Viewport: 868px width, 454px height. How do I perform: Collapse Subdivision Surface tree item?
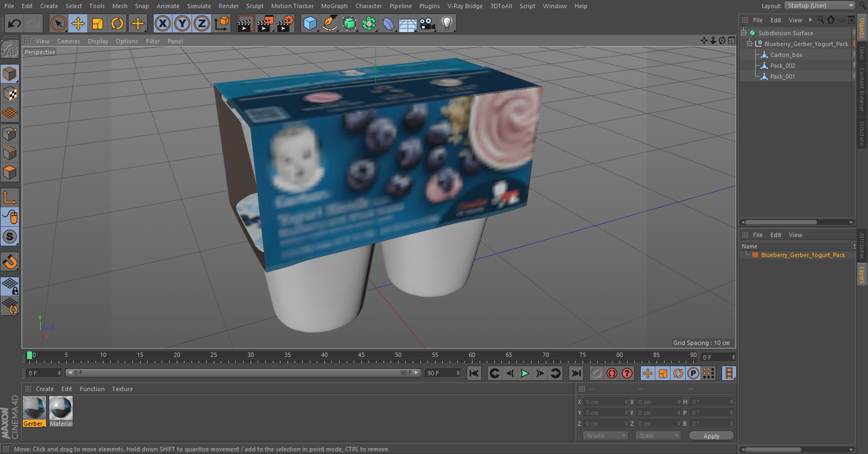click(744, 33)
